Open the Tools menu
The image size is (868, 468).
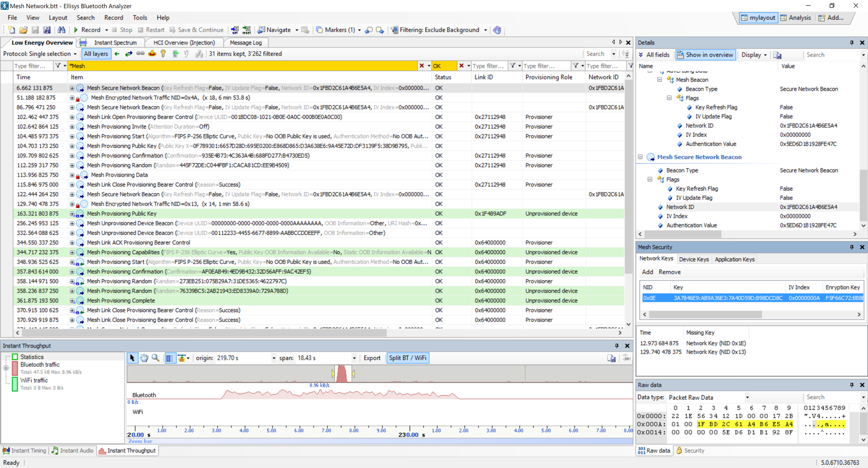(140, 18)
